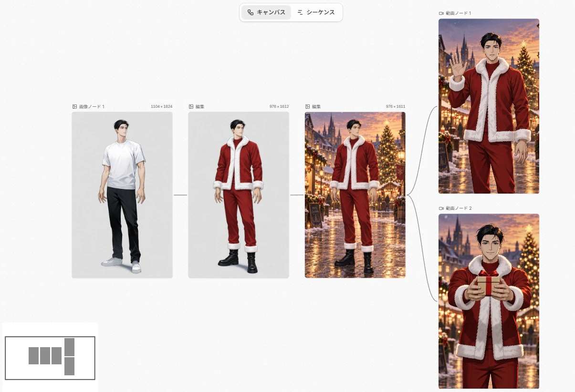Click the minimap viewport overview
Screen dimensions: 575x392
tap(50, 358)
